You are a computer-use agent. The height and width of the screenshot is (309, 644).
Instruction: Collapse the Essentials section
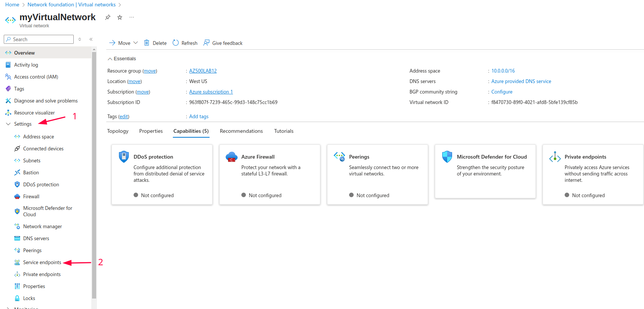point(122,59)
